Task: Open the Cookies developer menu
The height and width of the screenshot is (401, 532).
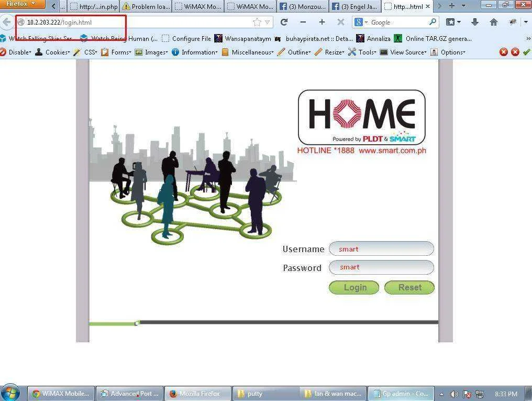Action: [53, 52]
